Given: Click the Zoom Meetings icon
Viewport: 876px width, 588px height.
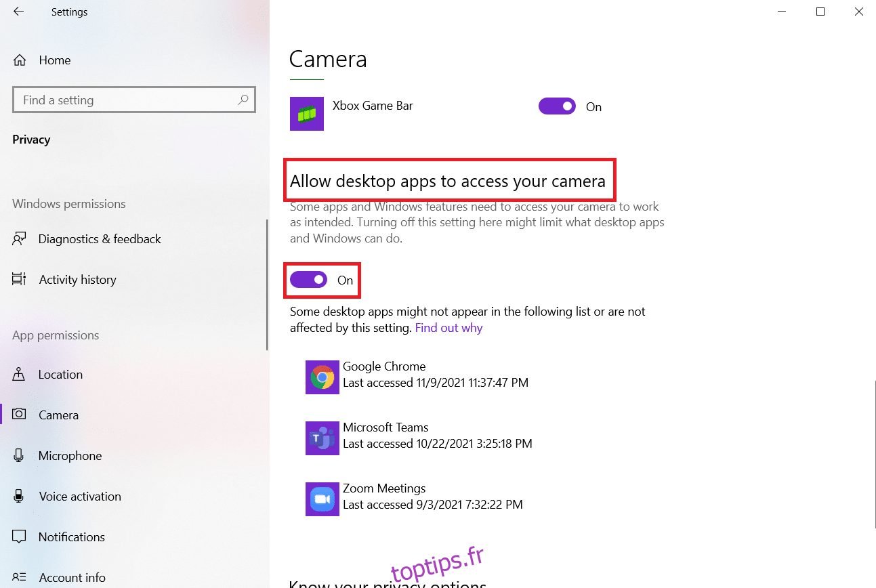Looking at the screenshot, I should point(322,499).
